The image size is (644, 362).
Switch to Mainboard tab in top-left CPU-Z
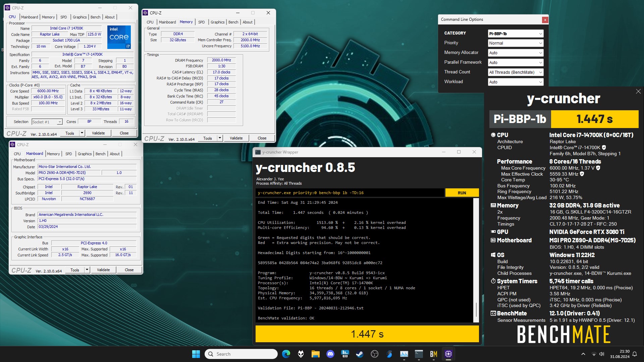[30, 17]
